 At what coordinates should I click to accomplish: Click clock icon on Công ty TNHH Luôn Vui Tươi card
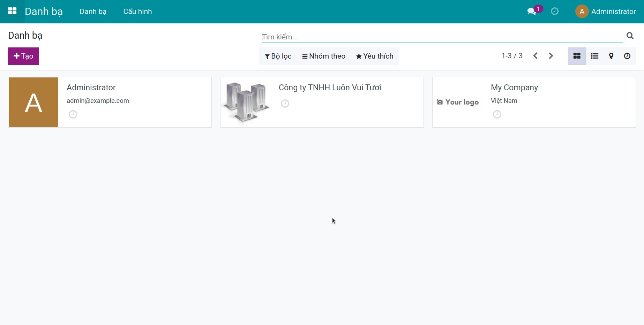click(x=285, y=103)
